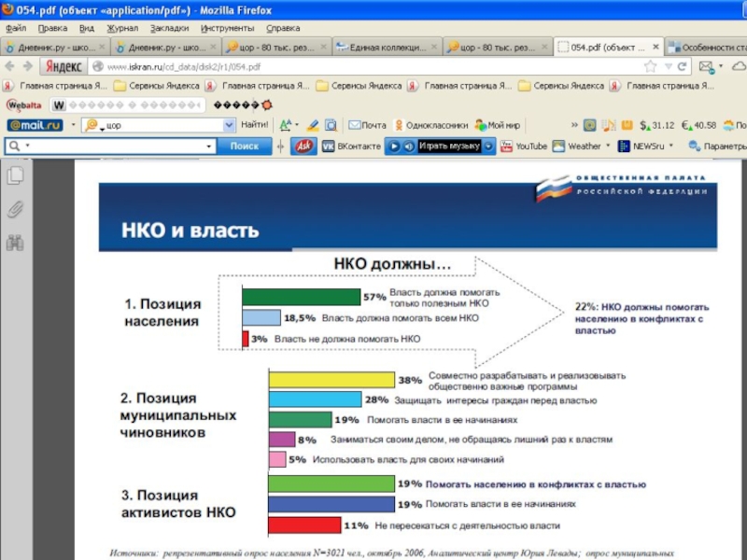Open the PDF pages thumbnails panel
This screenshot has height=560, width=747.
[15, 175]
